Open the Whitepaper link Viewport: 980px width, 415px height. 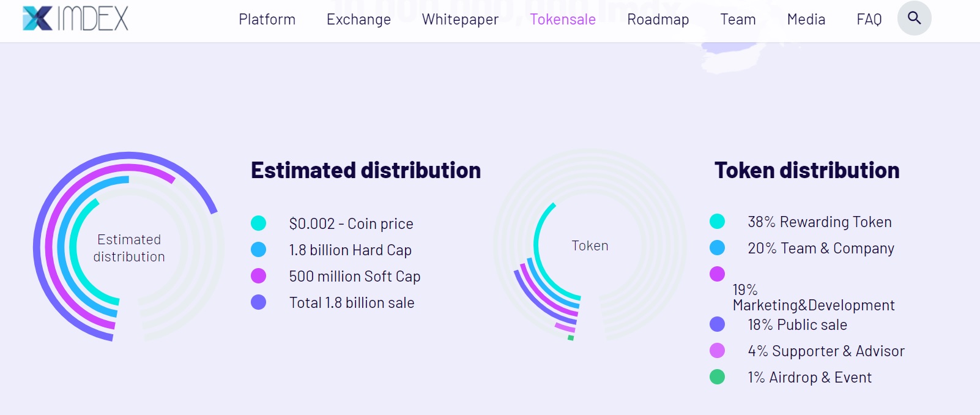point(460,20)
